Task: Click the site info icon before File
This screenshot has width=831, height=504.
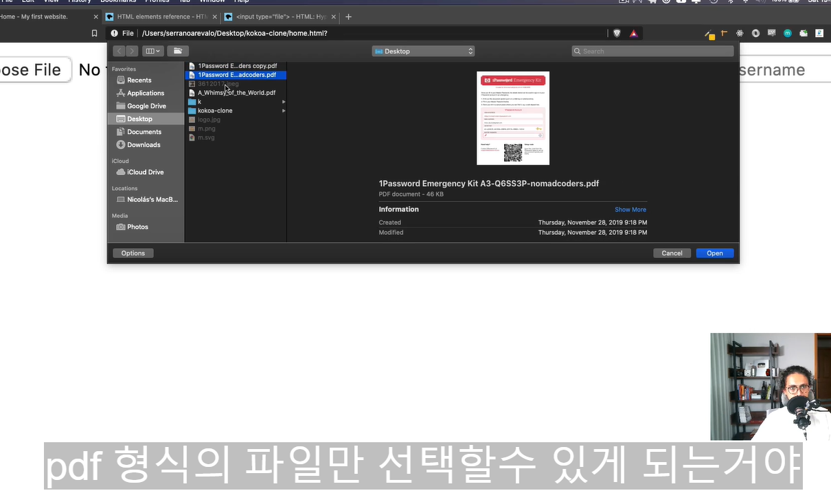Action: 114,33
